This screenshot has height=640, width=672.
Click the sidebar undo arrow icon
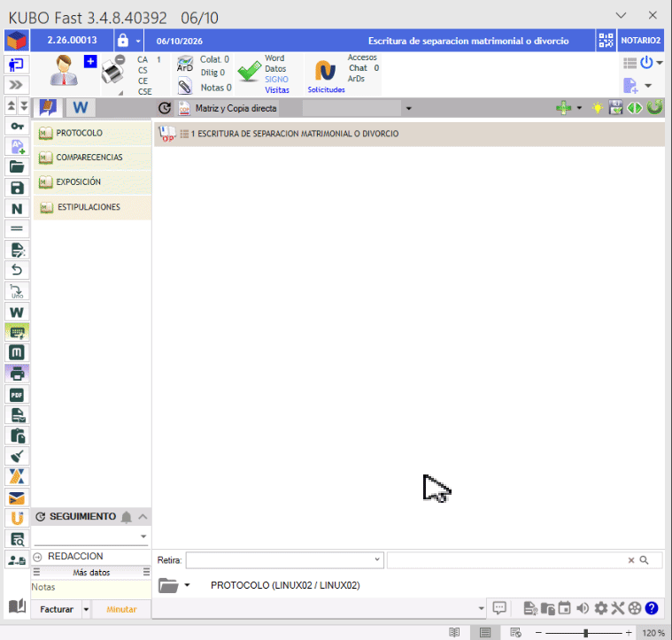(17, 270)
